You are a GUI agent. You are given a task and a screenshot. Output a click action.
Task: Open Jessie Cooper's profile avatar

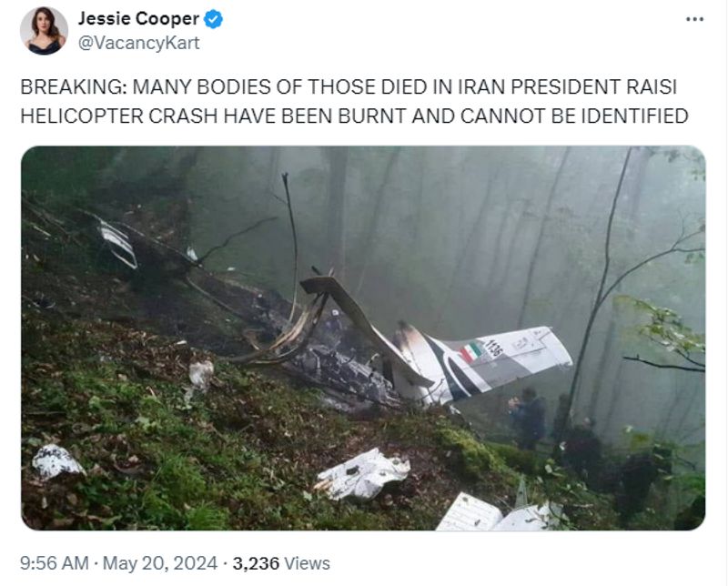[44, 30]
